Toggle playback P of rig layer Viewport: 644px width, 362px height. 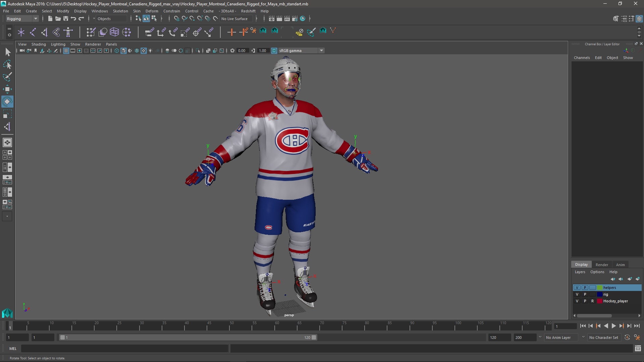point(585,294)
